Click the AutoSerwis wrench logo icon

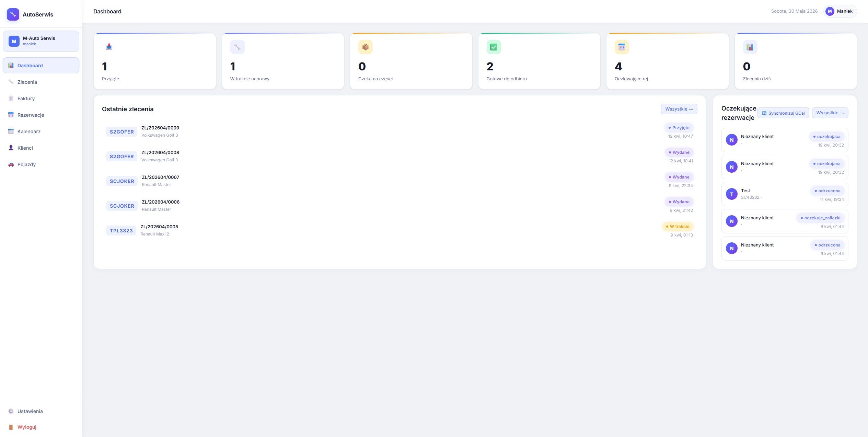(x=13, y=14)
